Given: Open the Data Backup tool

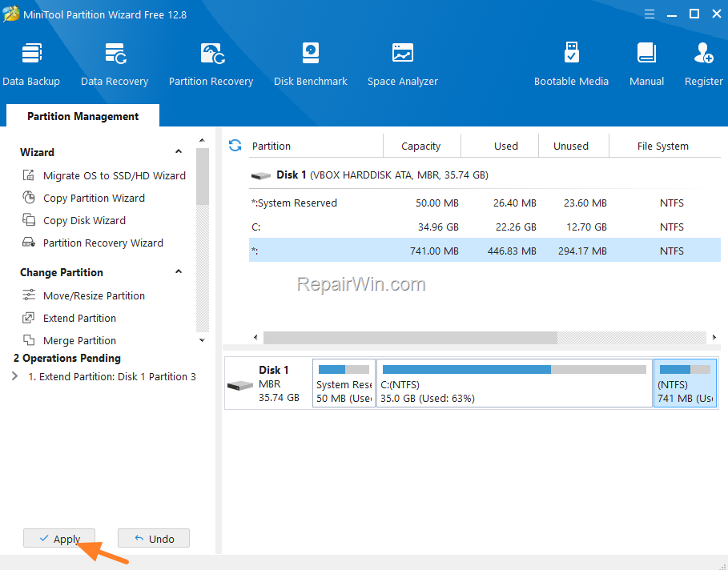Looking at the screenshot, I should (30, 64).
